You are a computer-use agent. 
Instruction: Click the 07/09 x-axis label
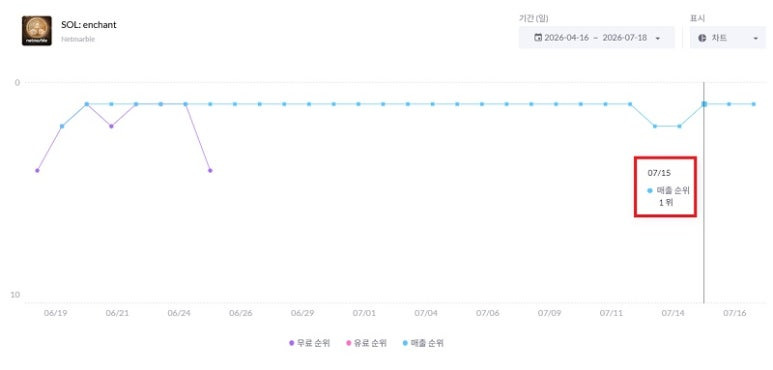click(x=549, y=313)
